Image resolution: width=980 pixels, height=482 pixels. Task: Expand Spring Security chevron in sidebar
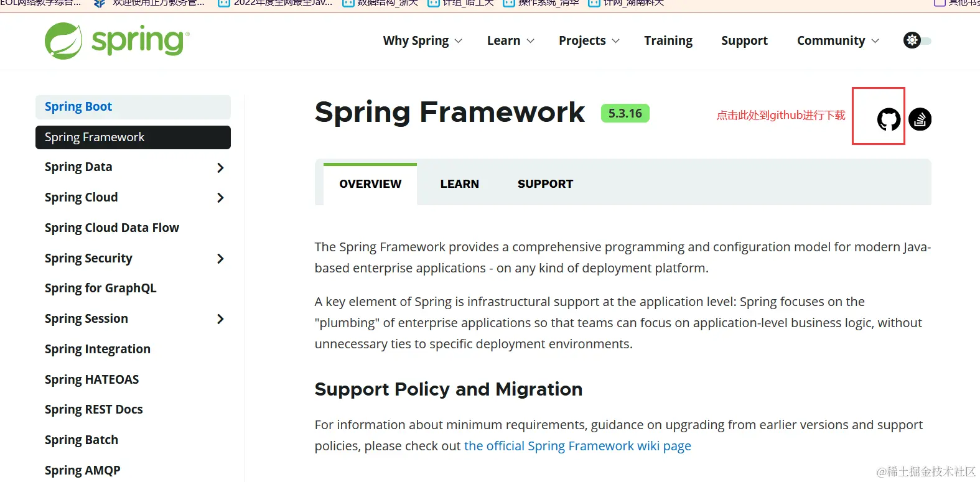(220, 258)
